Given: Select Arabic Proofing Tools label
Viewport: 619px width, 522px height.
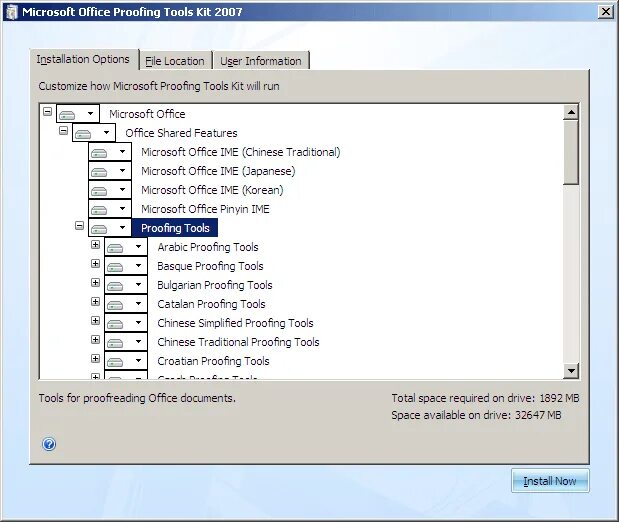Looking at the screenshot, I should click(208, 247).
